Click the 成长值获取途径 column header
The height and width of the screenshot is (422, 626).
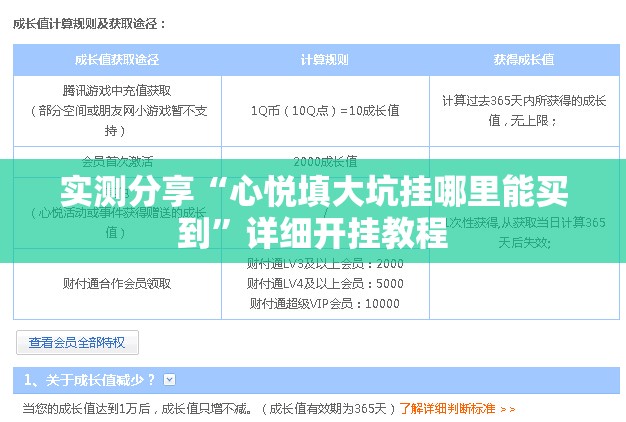pyautogui.click(x=117, y=60)
